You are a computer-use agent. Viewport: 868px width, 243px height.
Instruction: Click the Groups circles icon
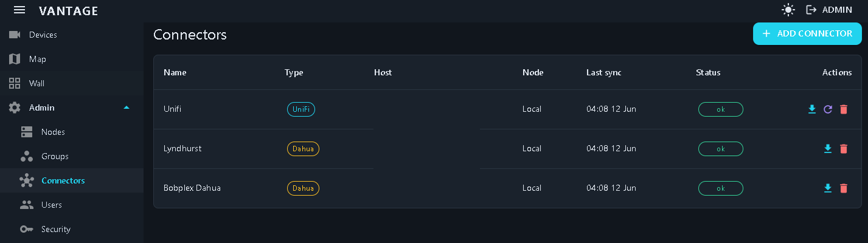tap(27, 156)
